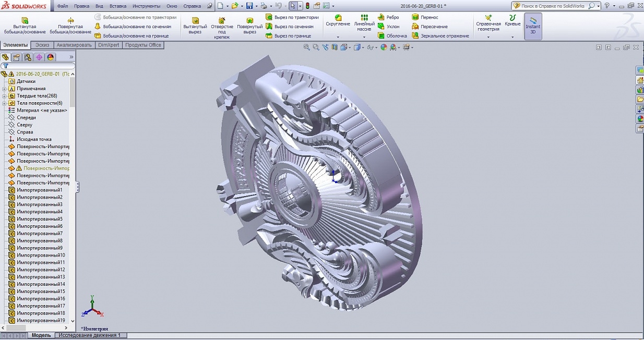Open the DisplayManager tab icon in the left panel

50,57
